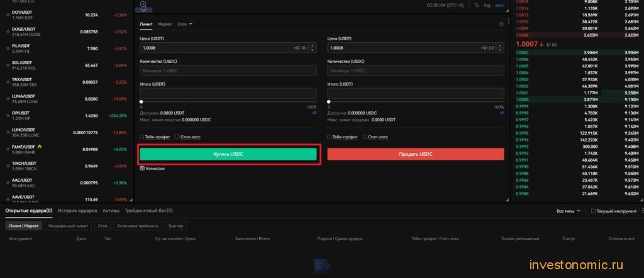Image resolution: width=644 pixels, height=278 pixels.
Task: Open the Трейдинговый бот(0) tab
Action: (148, 211)
